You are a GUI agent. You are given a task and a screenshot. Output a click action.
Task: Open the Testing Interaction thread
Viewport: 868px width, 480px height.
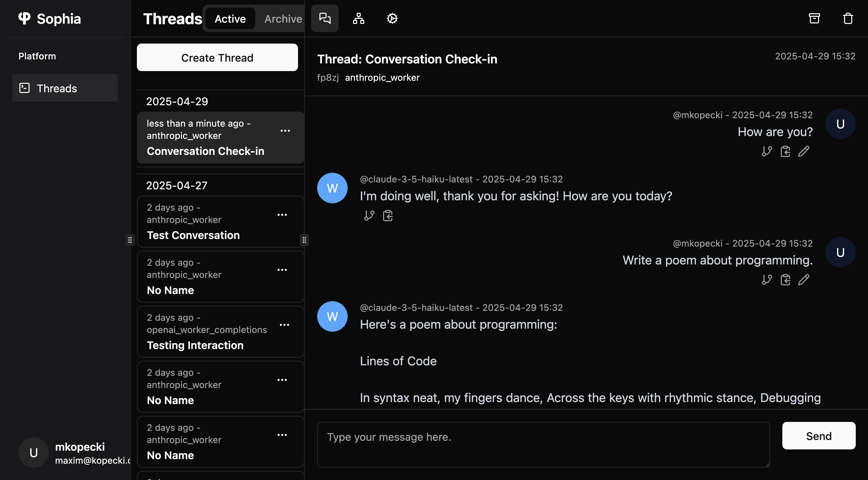[220, 332]
